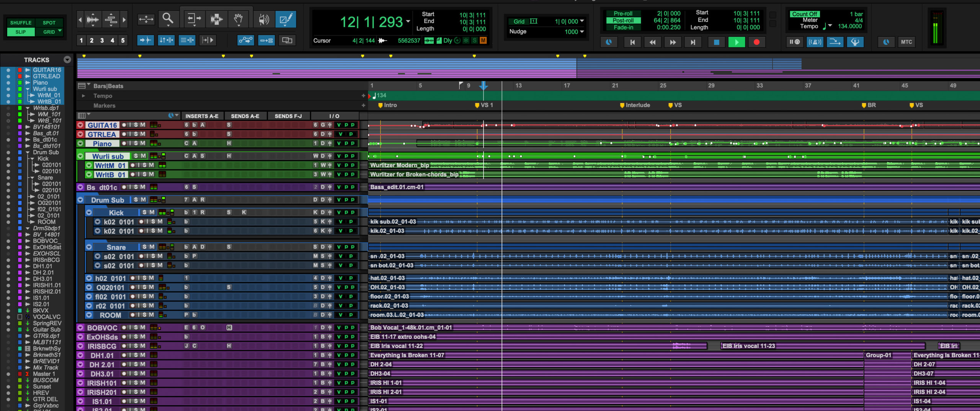Screen dimensions: 980x411
Task: Click the Stop transport button
Action: 716,42
